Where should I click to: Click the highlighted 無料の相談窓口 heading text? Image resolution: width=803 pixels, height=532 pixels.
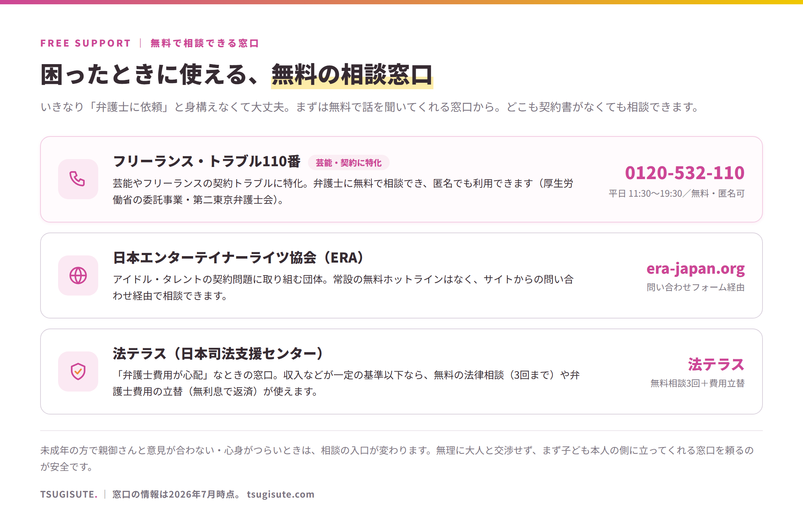click(352, 75)
